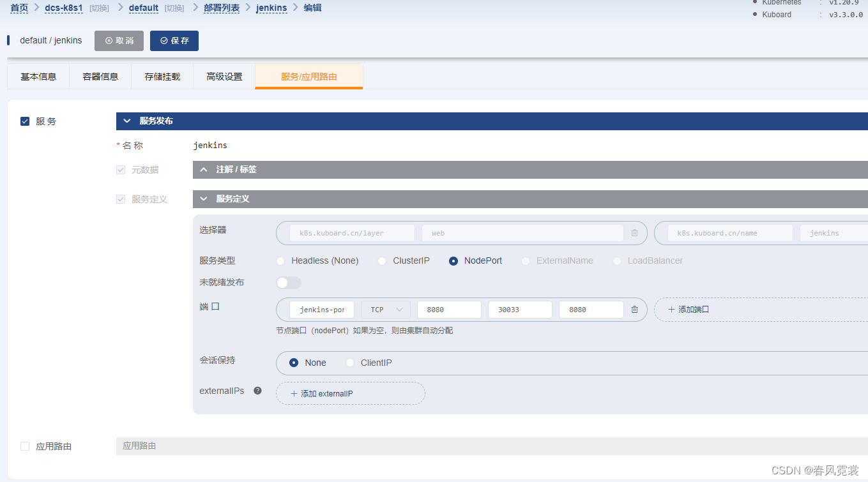
Task: Check the 应用路由 checkbox
Action: click(25, 446)
